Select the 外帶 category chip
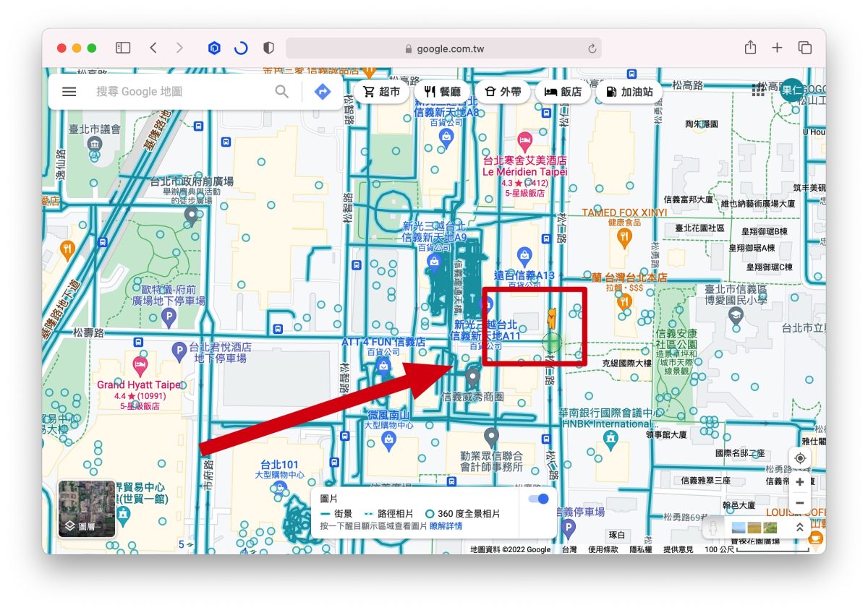This screenshot has height=610, width=868. point(503,92)
